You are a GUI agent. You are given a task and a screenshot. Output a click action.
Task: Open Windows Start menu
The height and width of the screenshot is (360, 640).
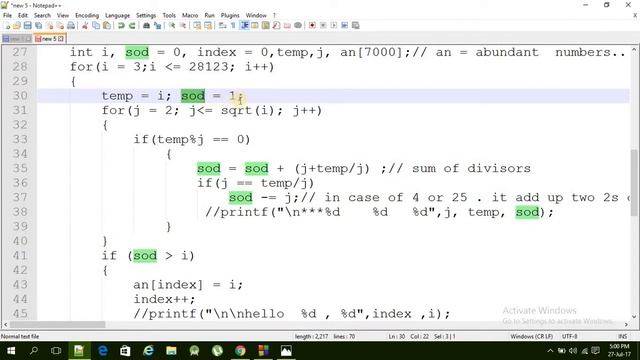(11, 351)
